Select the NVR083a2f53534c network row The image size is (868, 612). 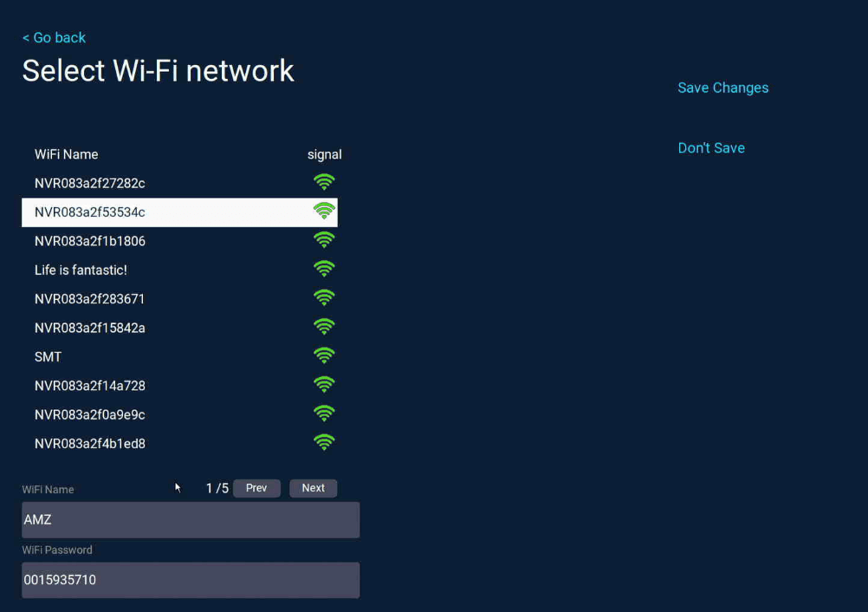click(90, 212)
